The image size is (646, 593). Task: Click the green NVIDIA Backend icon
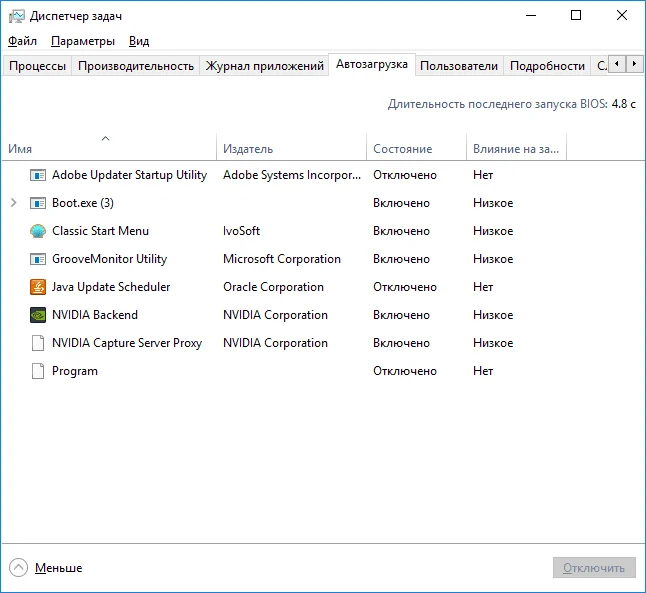click(38, 315)
